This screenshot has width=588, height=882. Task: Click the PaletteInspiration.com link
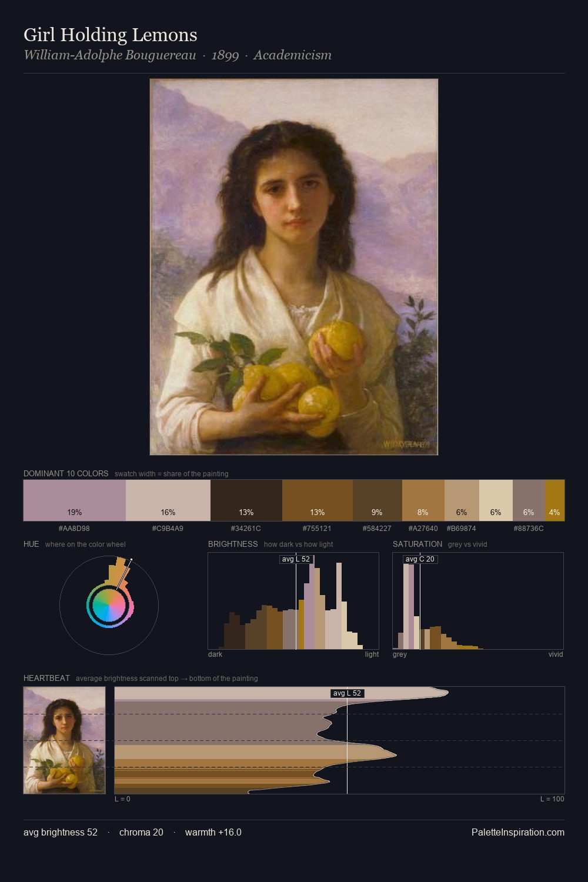[518, 832]
